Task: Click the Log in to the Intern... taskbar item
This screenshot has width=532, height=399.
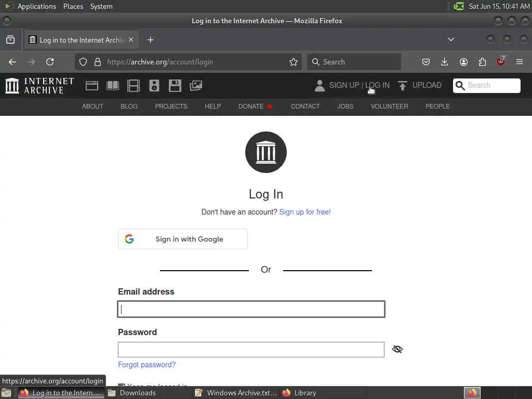Action: 60,393
